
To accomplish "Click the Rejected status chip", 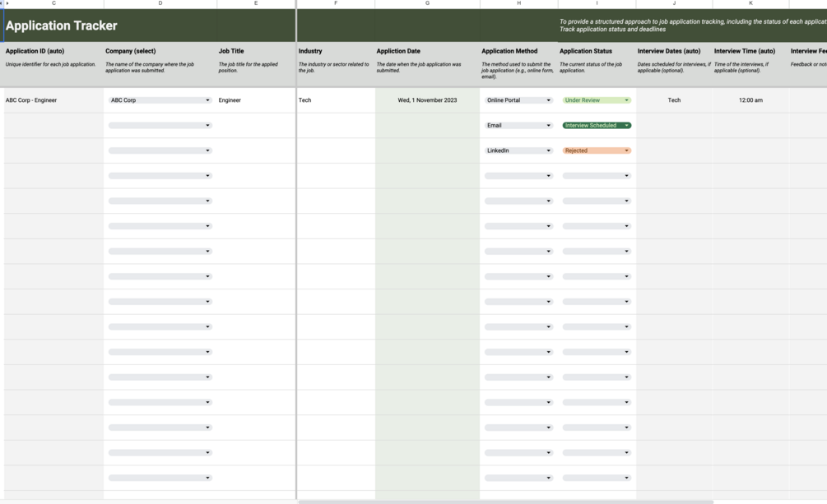I will tap(597, 150).
